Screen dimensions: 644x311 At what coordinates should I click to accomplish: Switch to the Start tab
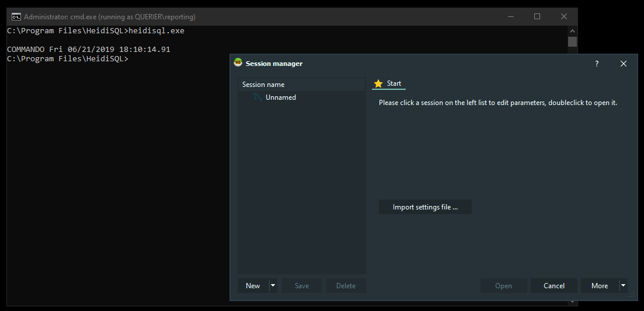[x=388, y=83]
